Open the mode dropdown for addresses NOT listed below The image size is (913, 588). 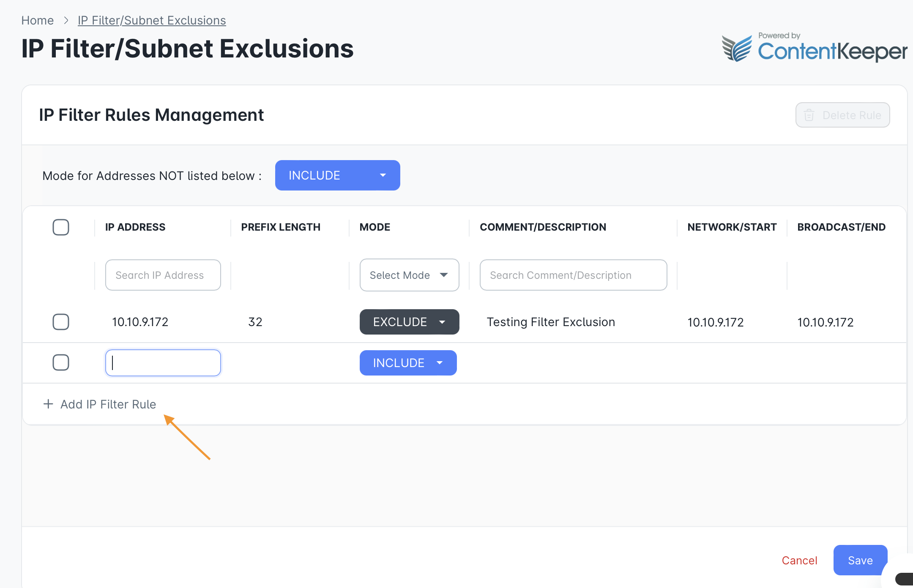point(337,175)
